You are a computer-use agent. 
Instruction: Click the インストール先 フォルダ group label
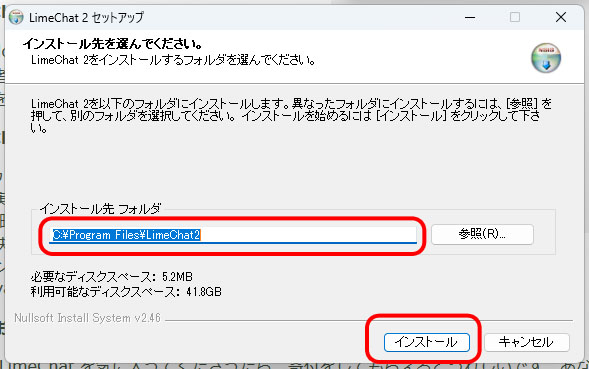point(100,209)
